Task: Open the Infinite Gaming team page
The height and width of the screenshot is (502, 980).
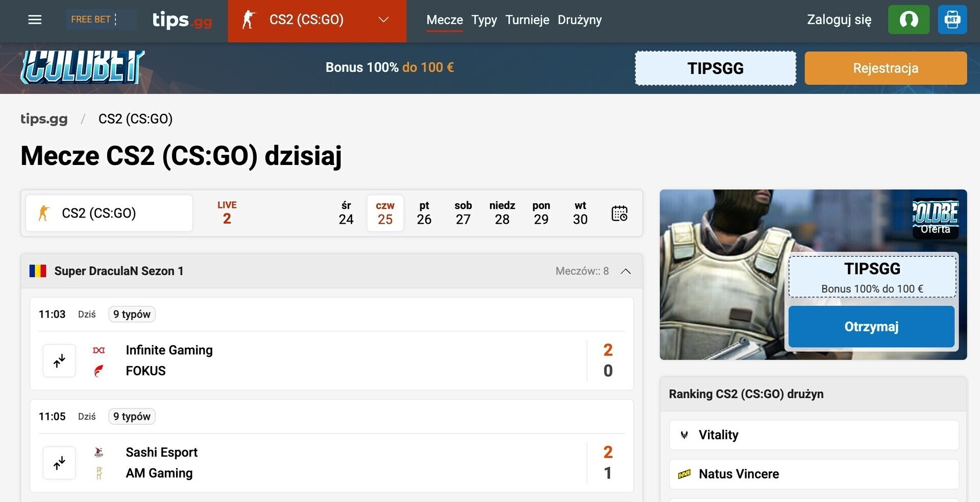Action: (169, 350)
